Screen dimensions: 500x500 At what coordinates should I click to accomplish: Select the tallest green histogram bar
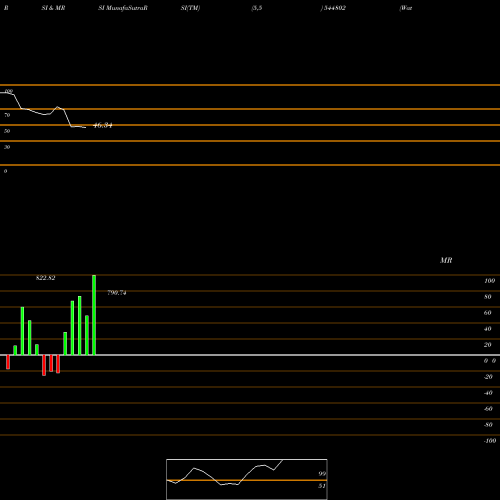pyautogui.click(x=94, y=315)
